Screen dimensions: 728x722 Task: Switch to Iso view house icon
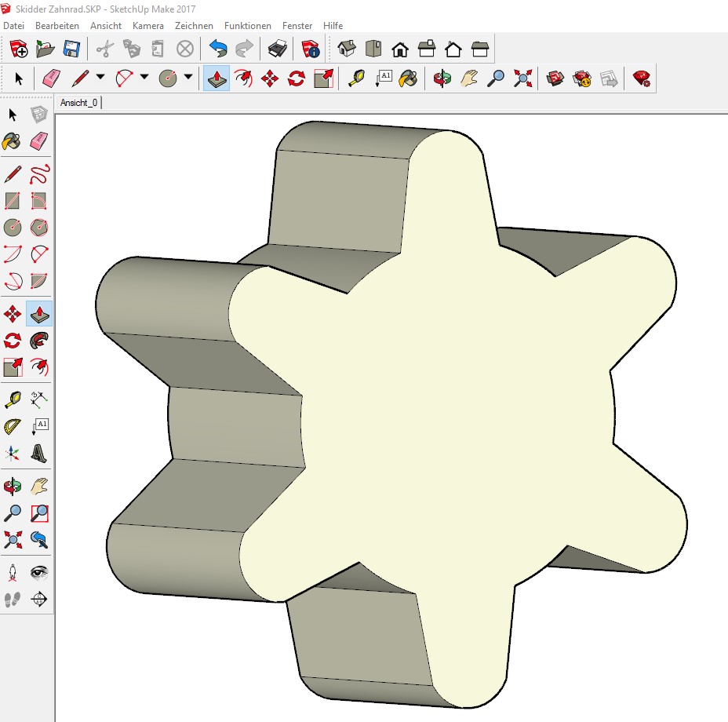[x=347, y=49]
